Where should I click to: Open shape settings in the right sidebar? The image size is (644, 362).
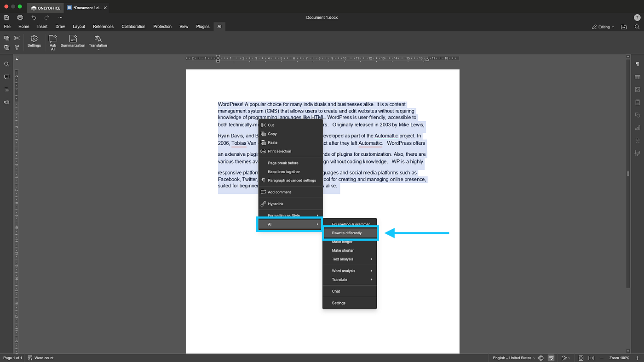[x=637, y=115]
